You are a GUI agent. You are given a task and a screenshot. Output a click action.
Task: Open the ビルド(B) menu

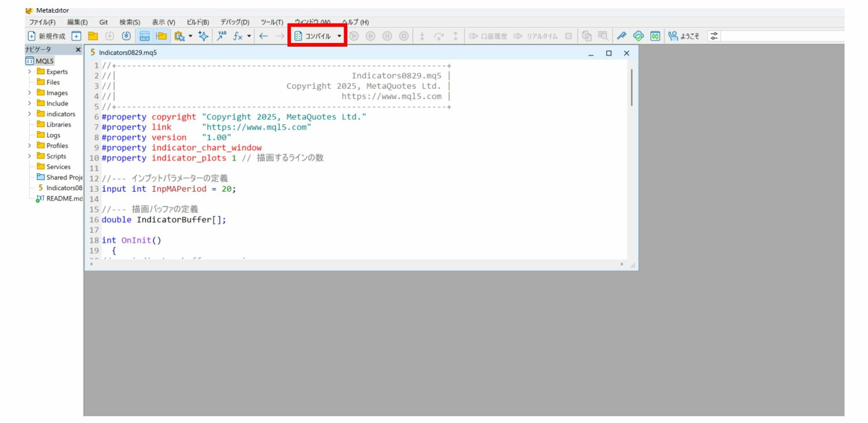(198, 22)
